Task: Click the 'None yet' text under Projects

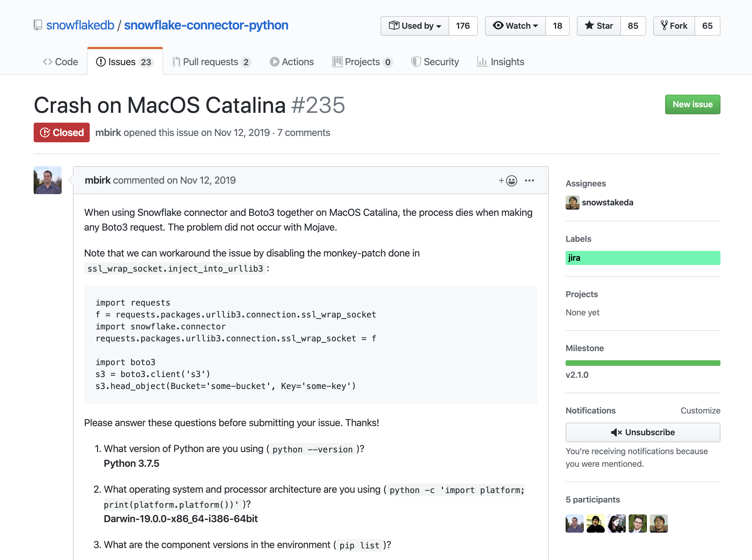Action: (582, 313)
